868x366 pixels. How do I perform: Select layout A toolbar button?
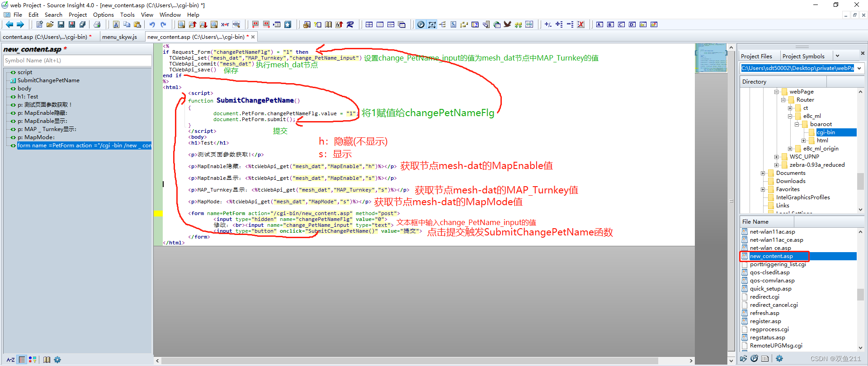tap(599, 24)
